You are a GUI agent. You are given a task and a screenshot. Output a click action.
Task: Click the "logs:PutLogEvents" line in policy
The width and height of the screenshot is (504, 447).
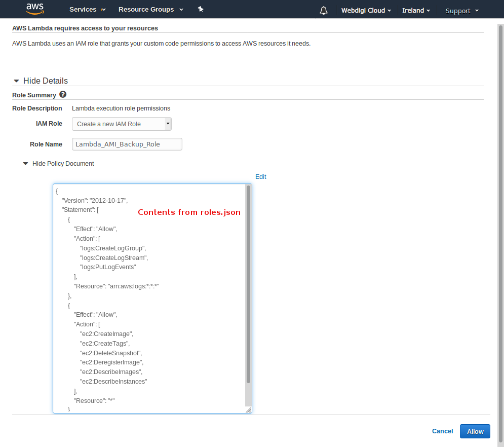coord(108,267)
